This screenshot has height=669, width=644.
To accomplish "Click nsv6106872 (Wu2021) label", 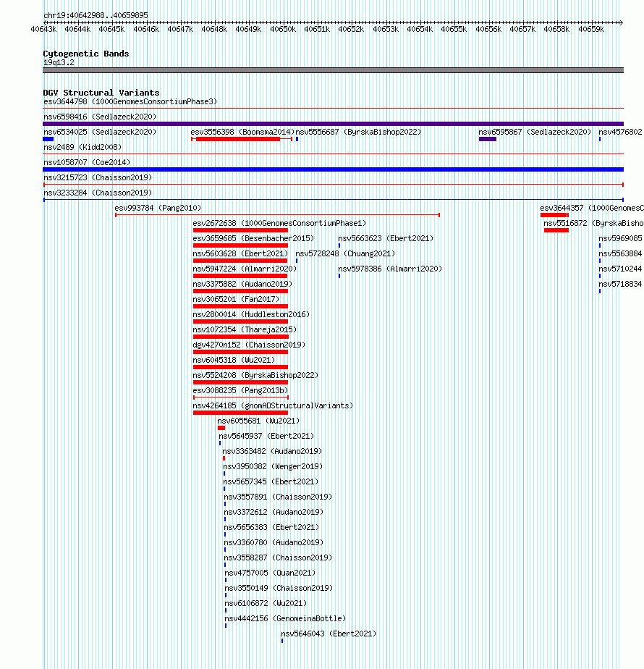I will point(266,603).
